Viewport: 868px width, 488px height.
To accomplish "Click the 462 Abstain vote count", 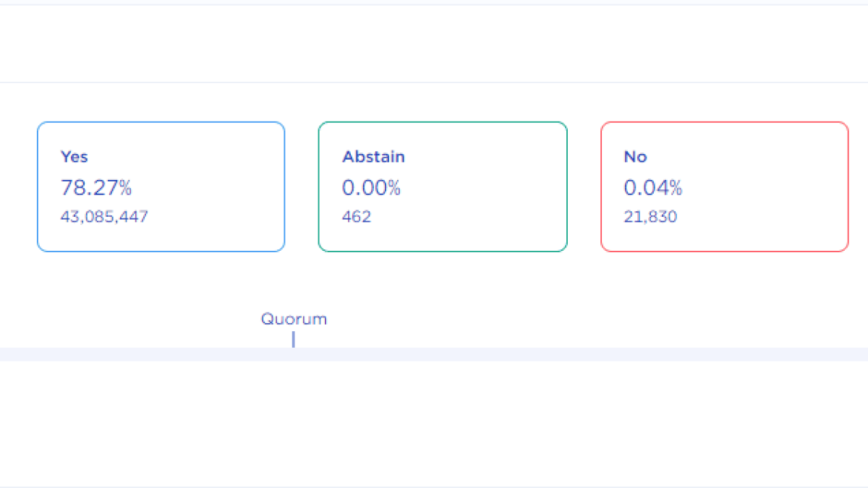I will point(357,216).
